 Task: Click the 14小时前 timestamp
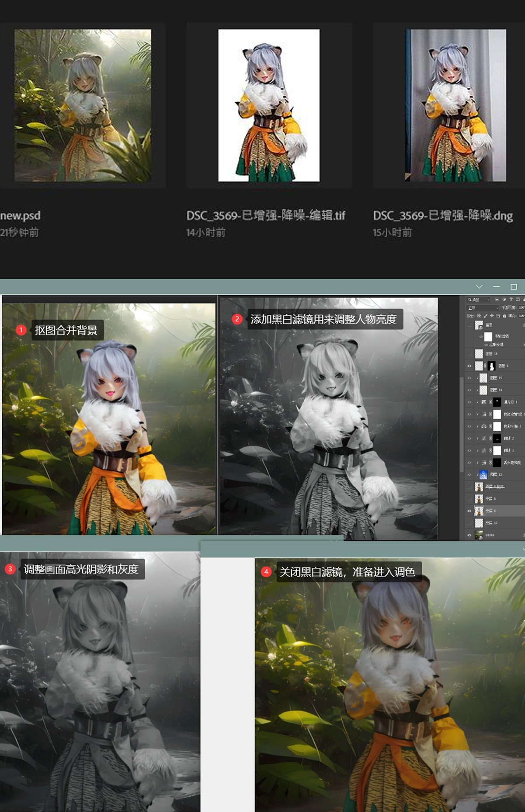coord(206,232)
